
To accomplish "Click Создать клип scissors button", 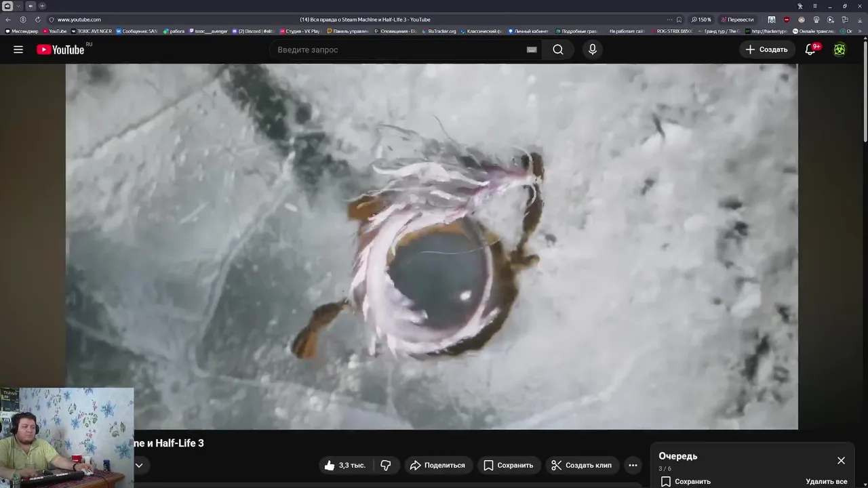I will tap(582, 465).
